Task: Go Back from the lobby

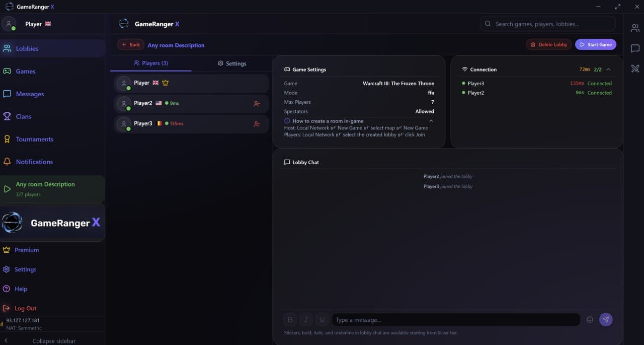Action: coord(130,45)
